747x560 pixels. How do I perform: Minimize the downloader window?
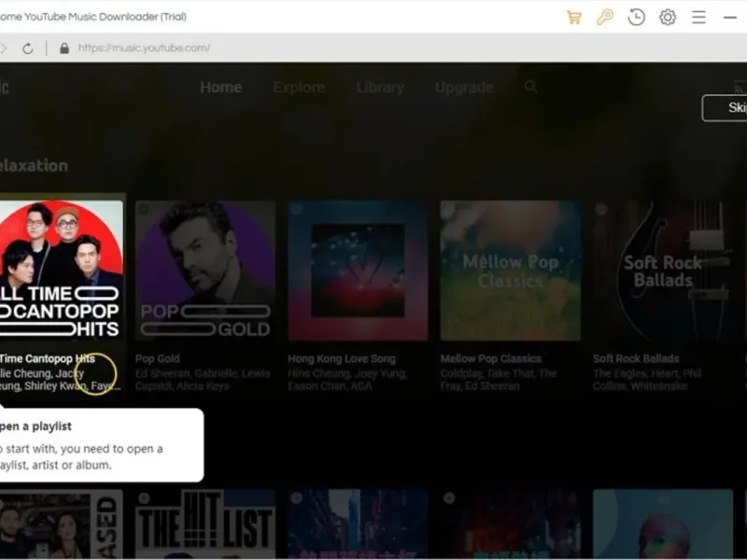tap(730, 18)
